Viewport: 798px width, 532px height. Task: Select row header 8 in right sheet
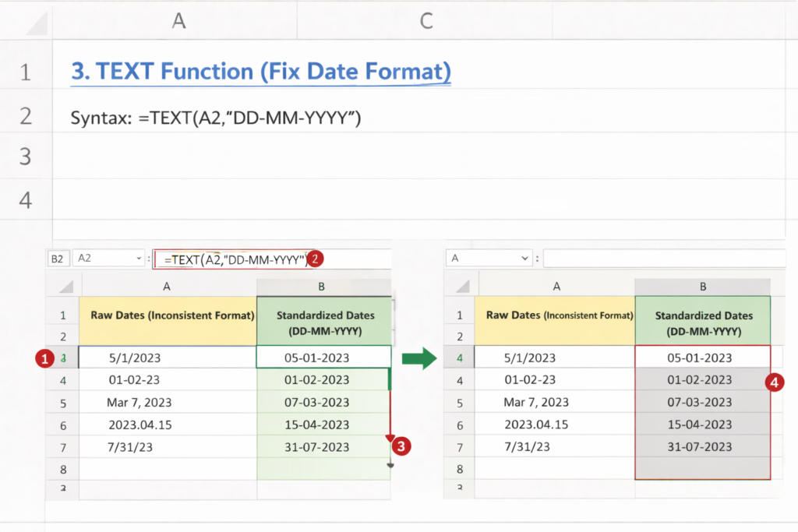tap(460, 469)
